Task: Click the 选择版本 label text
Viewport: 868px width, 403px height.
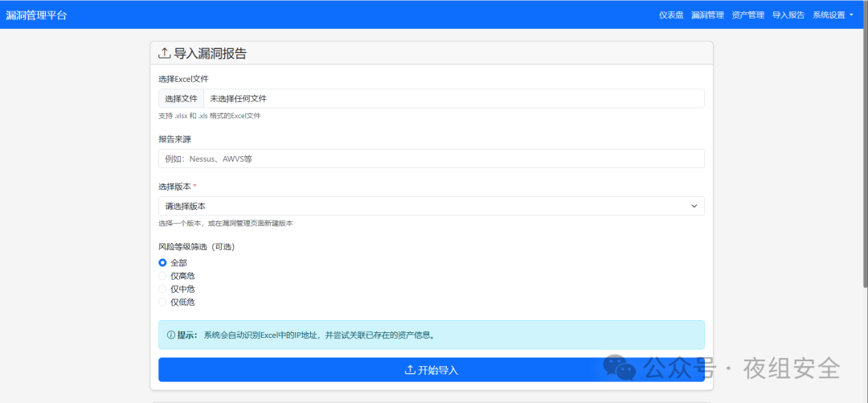Action: pos(174,187)
